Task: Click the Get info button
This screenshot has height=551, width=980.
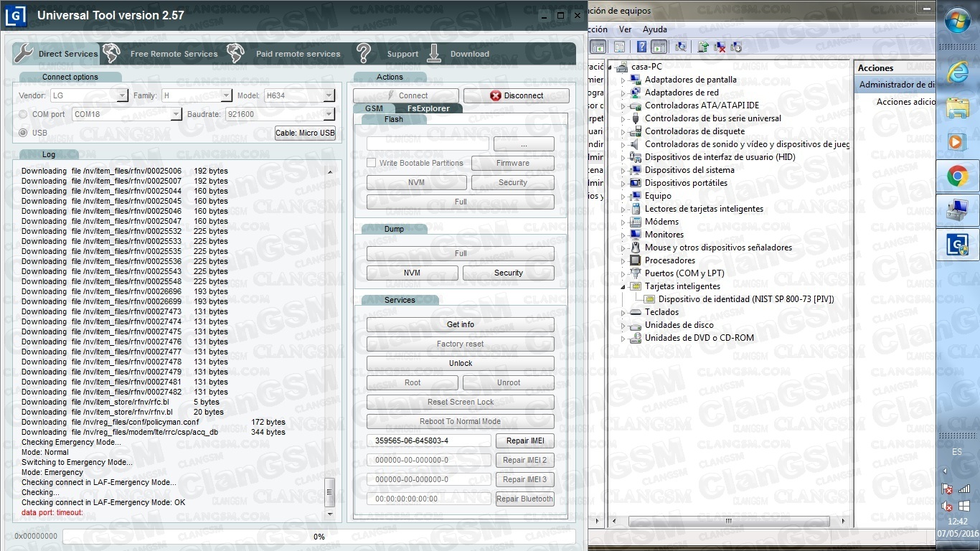Action: (x=461, y=324)
